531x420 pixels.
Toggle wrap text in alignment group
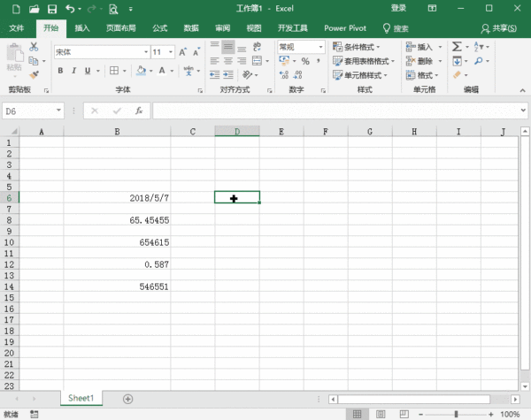click(257, 47)
